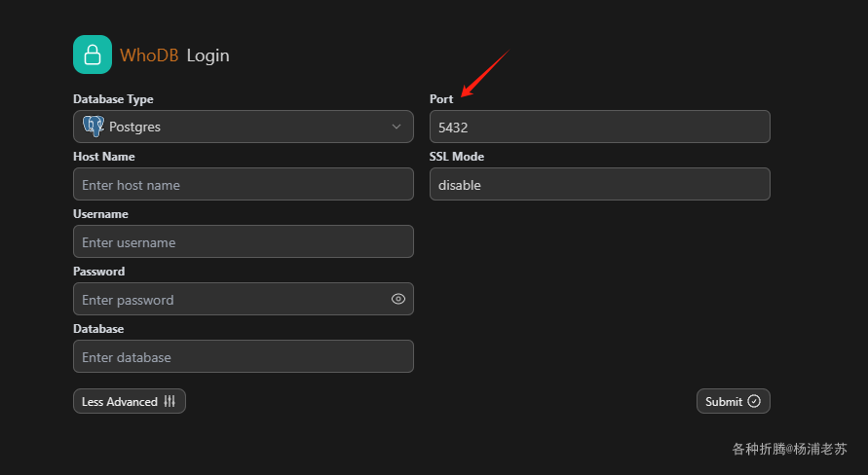Expand the Postgres dropdown chevron
868x475 pixels.
396,127
